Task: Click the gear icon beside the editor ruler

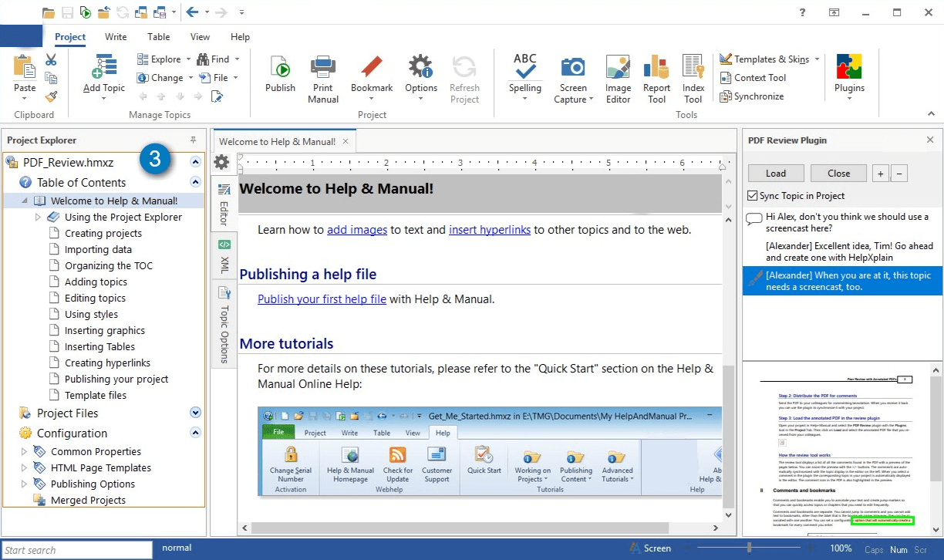Action: pos(221,162)
